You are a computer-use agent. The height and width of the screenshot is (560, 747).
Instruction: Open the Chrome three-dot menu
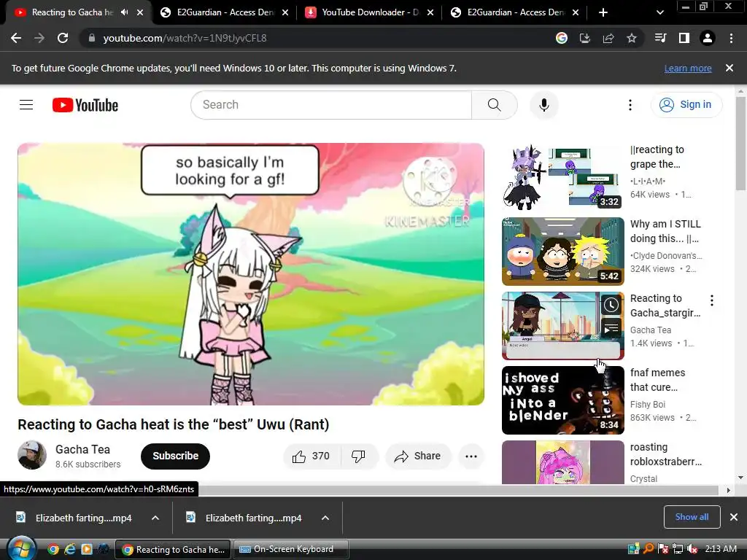point(731,38)
